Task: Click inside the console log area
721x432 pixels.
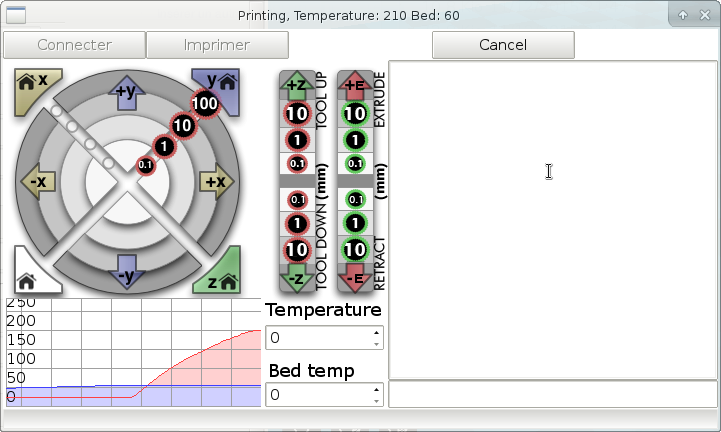Action: tap(553, 220)
